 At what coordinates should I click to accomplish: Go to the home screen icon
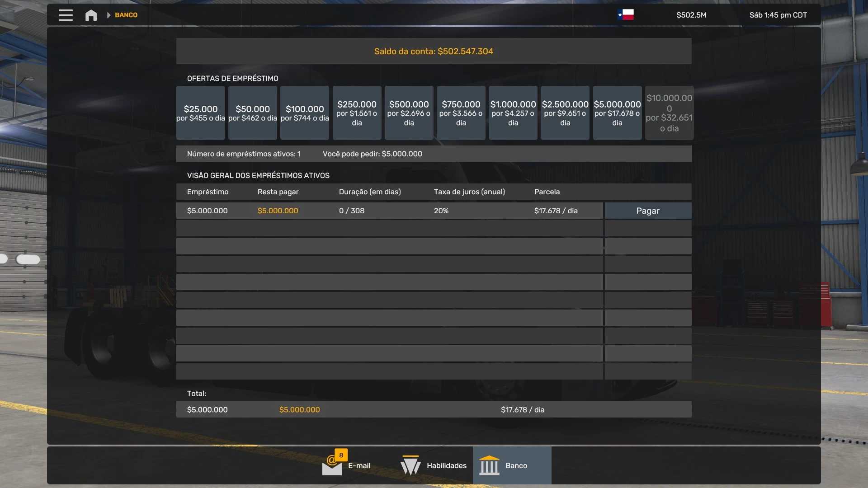(x=91, y=15)
